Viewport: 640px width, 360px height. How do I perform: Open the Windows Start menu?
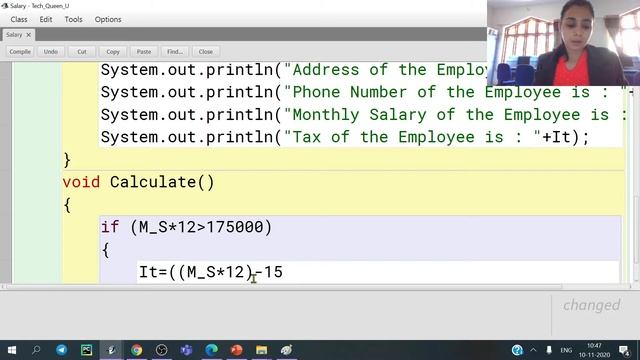[12, 350]
